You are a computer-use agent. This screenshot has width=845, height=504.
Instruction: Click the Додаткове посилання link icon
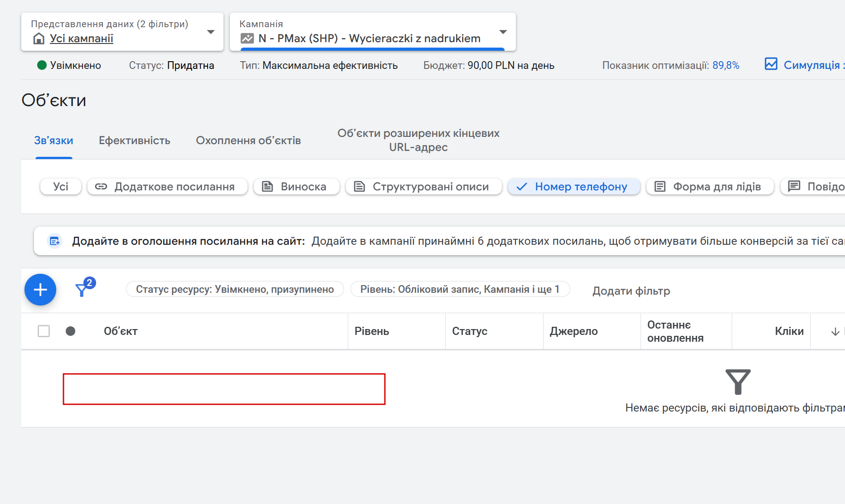(x=101, y=186)
